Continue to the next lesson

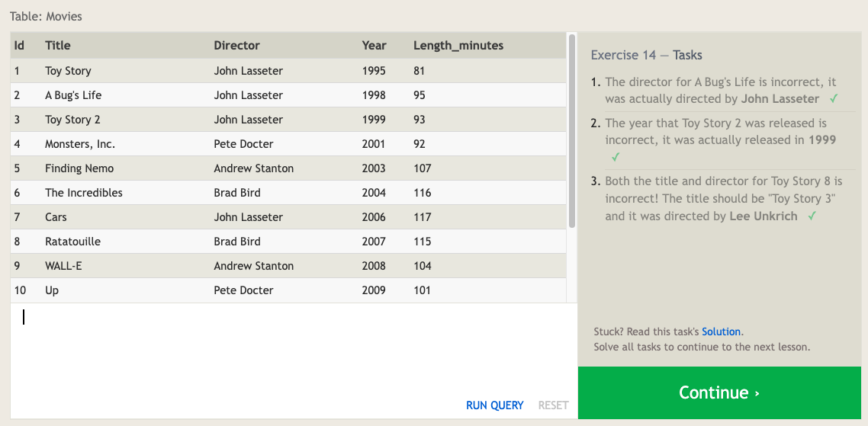click(x=719, y=392)
